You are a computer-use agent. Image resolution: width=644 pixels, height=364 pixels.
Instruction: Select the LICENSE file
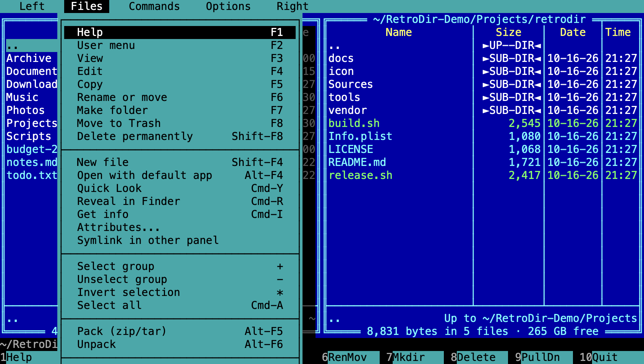483,149
